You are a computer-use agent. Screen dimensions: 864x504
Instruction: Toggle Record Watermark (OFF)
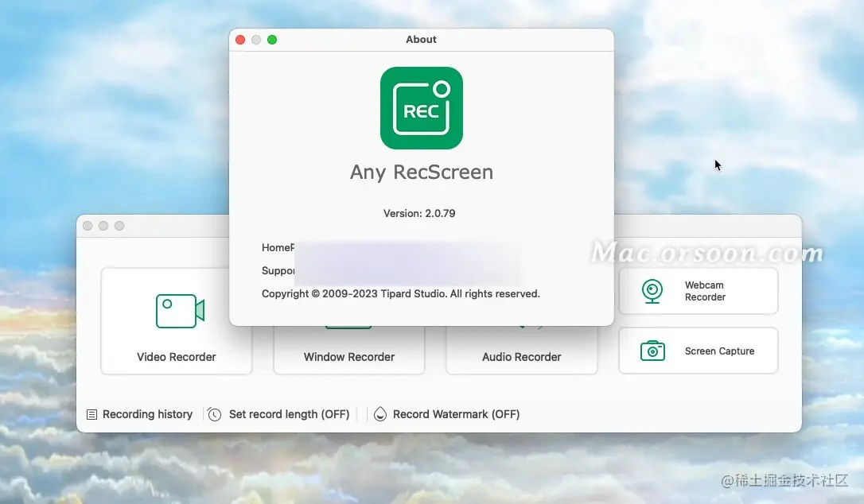[x=456, y=414]
